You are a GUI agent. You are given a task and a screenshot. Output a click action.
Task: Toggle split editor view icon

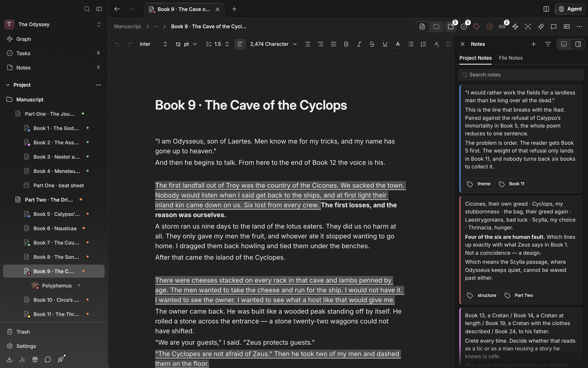[x=546, y=9]
